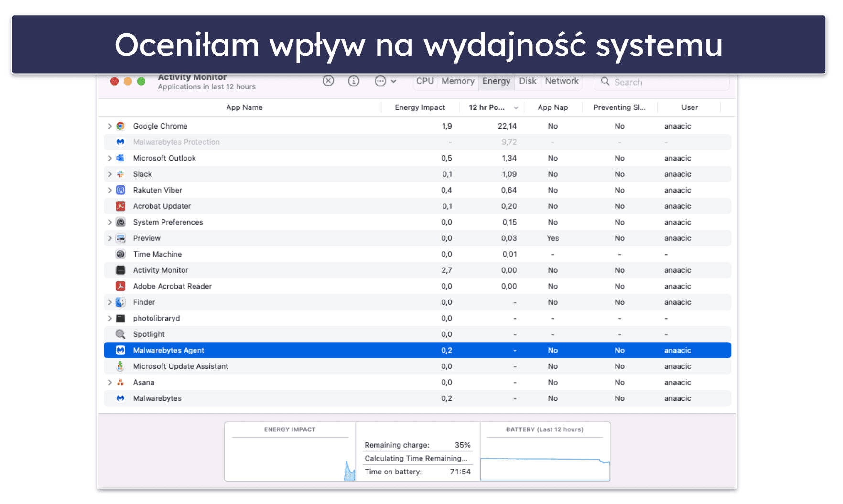Viewport: 843px width, 504px height.
Task: Click the Time on battery 71:54 readout
Action: (417, 472)
